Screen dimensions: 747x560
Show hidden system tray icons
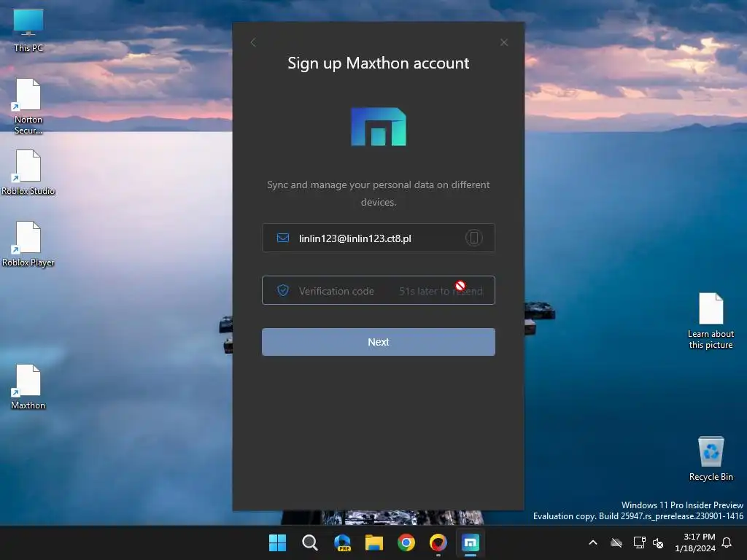point(593,542)
